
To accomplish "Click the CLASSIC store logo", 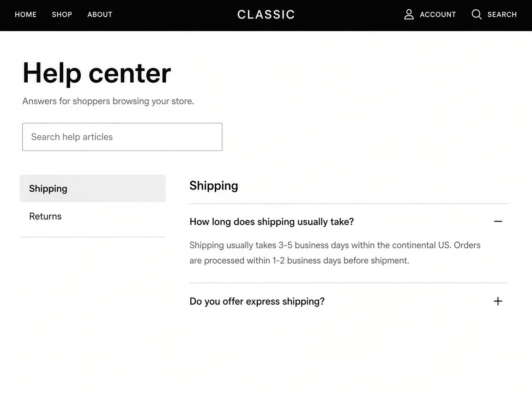I will 266,15.
